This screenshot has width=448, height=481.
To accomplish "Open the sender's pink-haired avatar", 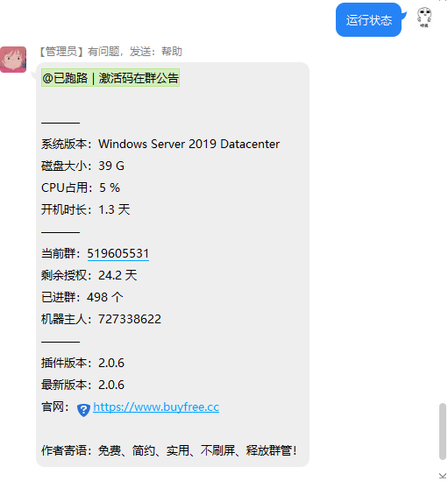I will [x=13, y=60].
